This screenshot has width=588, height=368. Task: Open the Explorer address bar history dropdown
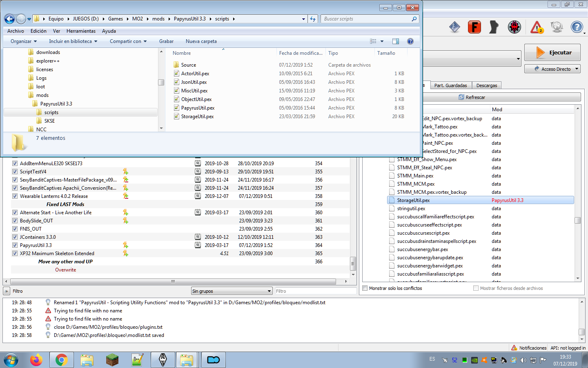pos(303,19)
